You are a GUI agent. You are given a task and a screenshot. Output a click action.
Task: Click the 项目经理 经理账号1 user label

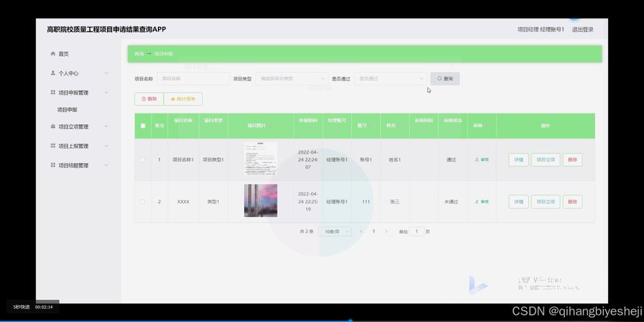540,30
